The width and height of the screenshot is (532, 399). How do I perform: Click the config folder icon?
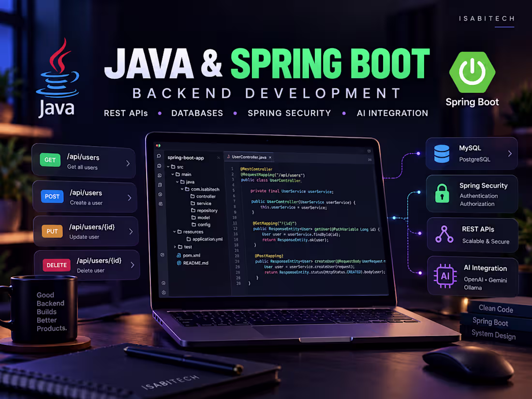pos(194,224)
